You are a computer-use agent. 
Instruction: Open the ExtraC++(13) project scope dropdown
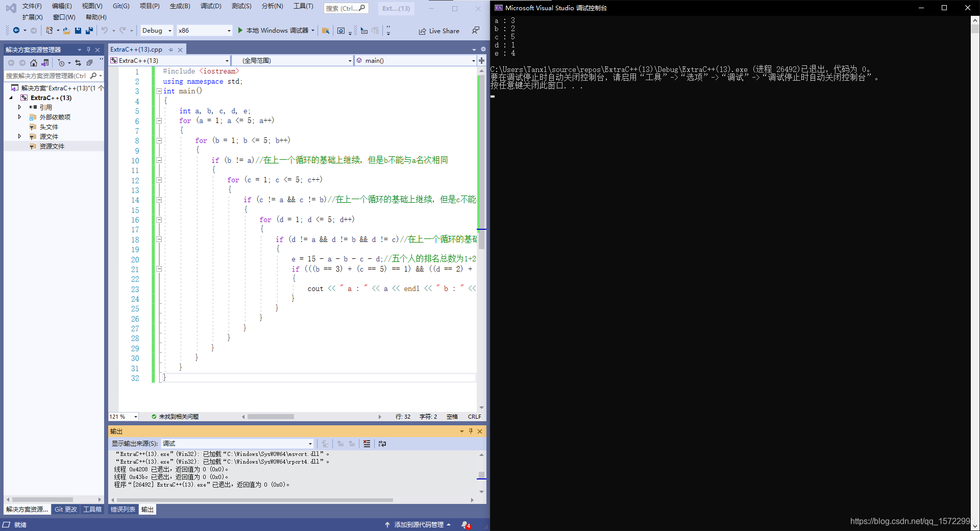point(170,60)
